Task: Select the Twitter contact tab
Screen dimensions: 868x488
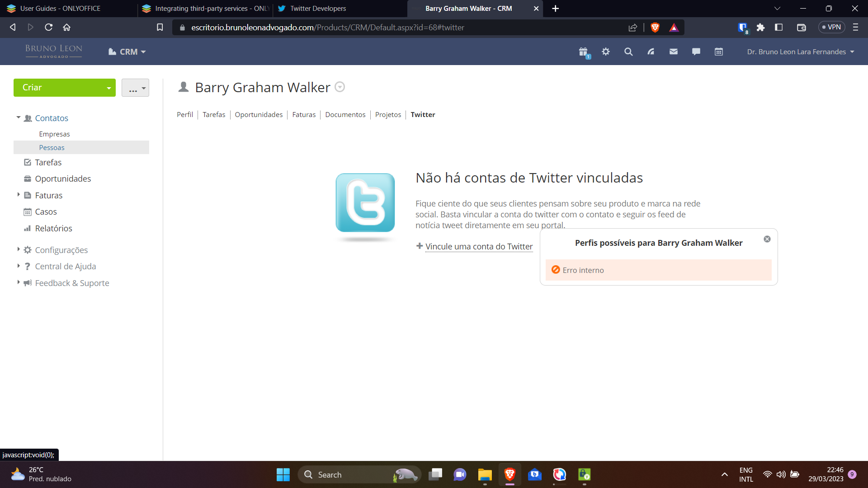Action: coord(423,115)
